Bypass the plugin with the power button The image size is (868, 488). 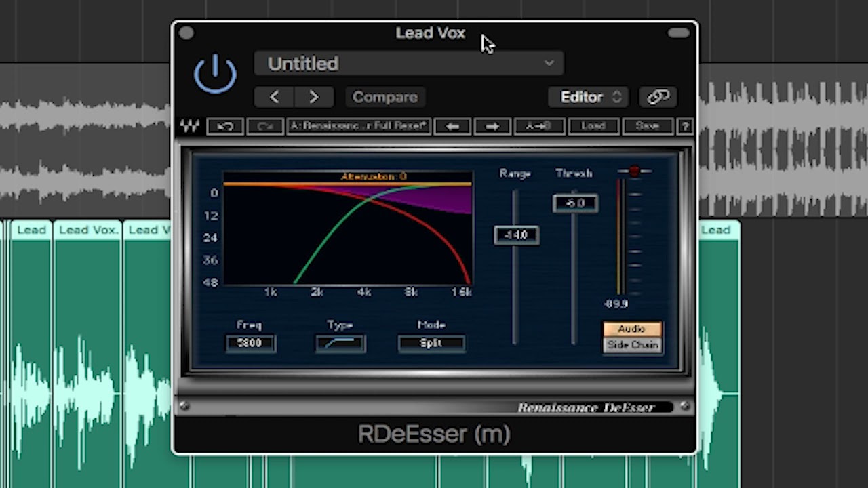(215, 74)
